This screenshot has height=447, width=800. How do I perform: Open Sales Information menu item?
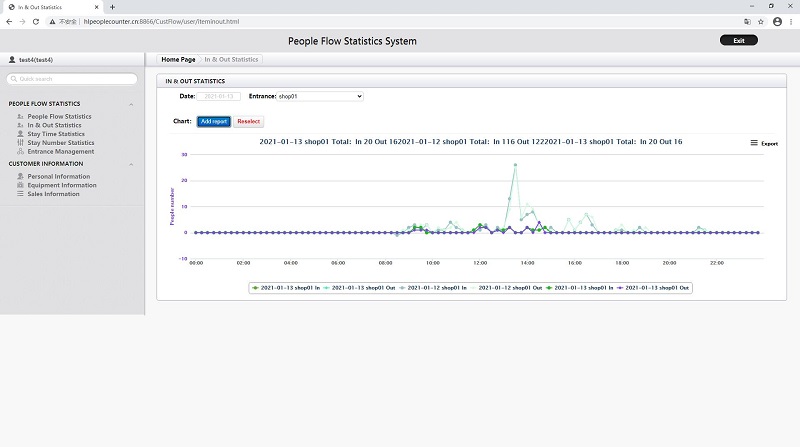pos(54,193)
